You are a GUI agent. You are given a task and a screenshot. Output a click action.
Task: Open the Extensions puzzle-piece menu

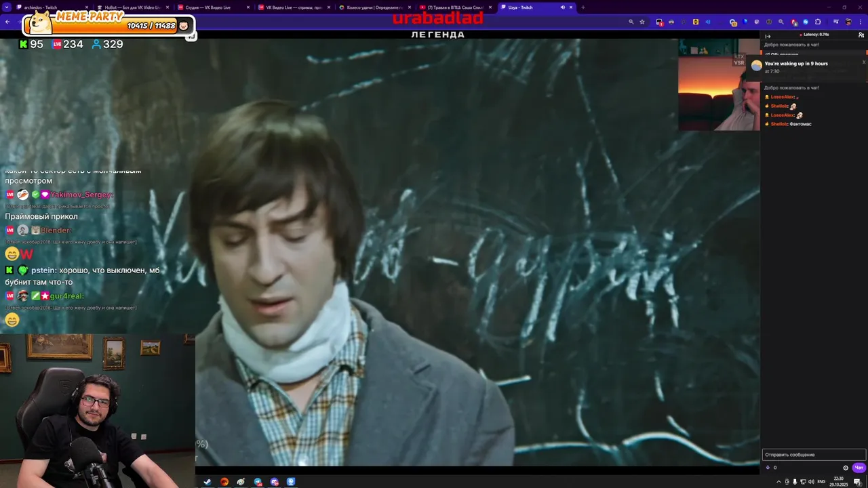pos(818,22)
